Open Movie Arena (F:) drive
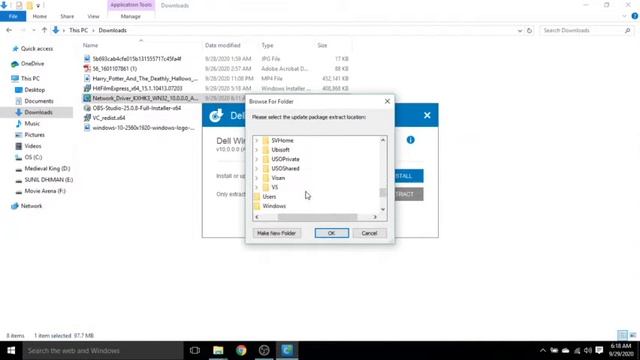 point(45,191)
